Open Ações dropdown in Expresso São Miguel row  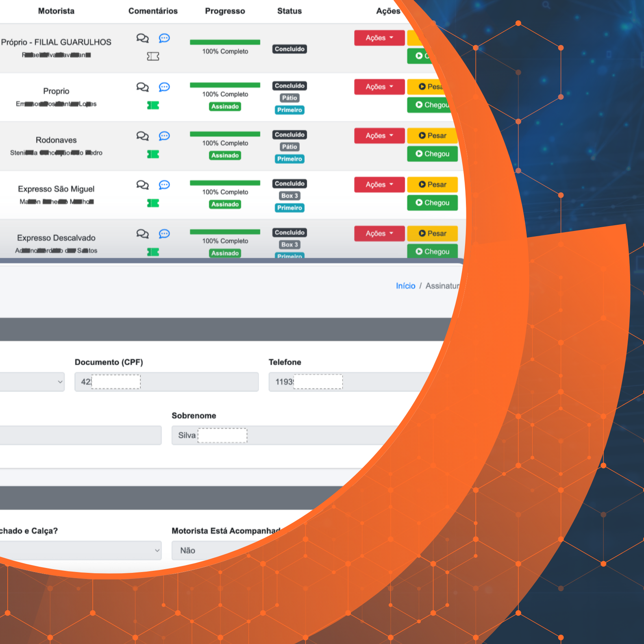pyautogui.click(x=379, y=185)
